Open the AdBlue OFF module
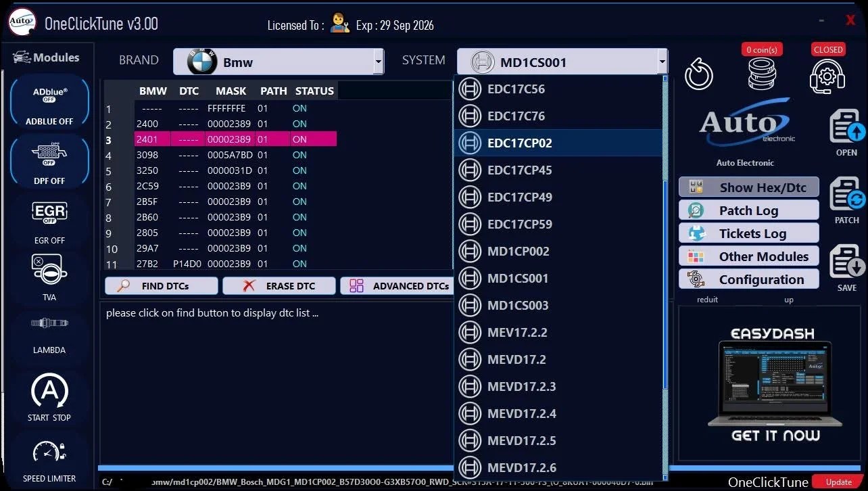This screenshot has width=868, height=491. click(x=49, y=101)
